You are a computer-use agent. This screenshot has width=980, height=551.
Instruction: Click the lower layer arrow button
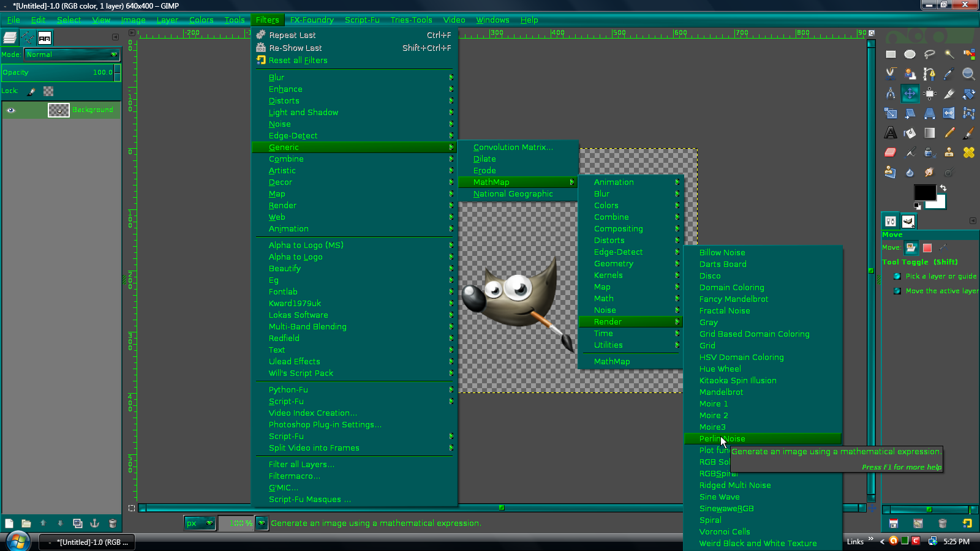pyautogui.click(x=60, y=523)
